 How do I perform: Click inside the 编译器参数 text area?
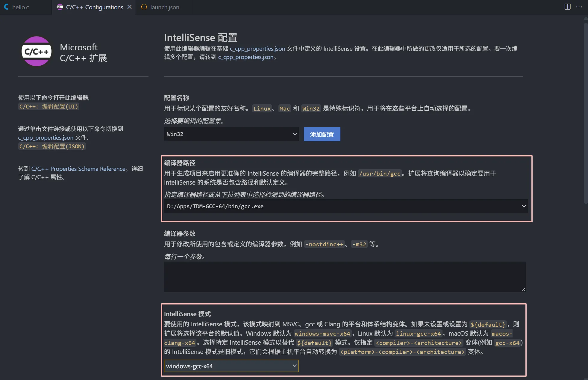(x=344, y=276)
